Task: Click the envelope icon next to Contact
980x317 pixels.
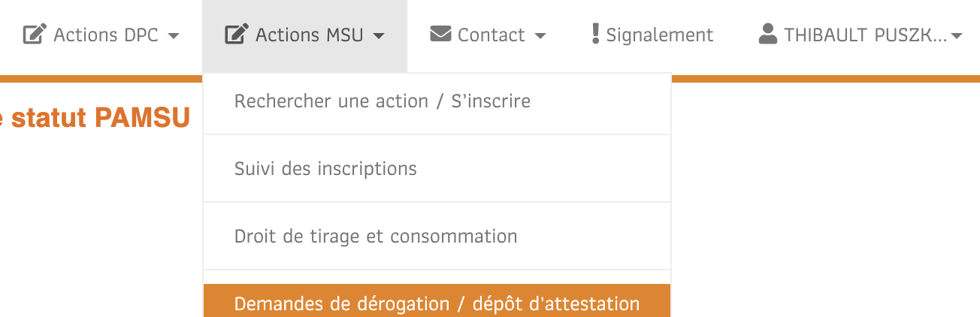Action: pos(440,35)
